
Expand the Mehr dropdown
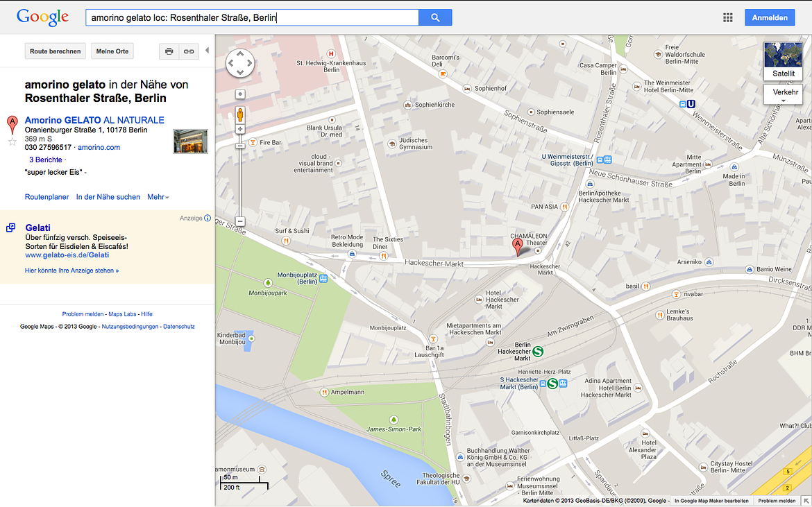click(158, 197)
